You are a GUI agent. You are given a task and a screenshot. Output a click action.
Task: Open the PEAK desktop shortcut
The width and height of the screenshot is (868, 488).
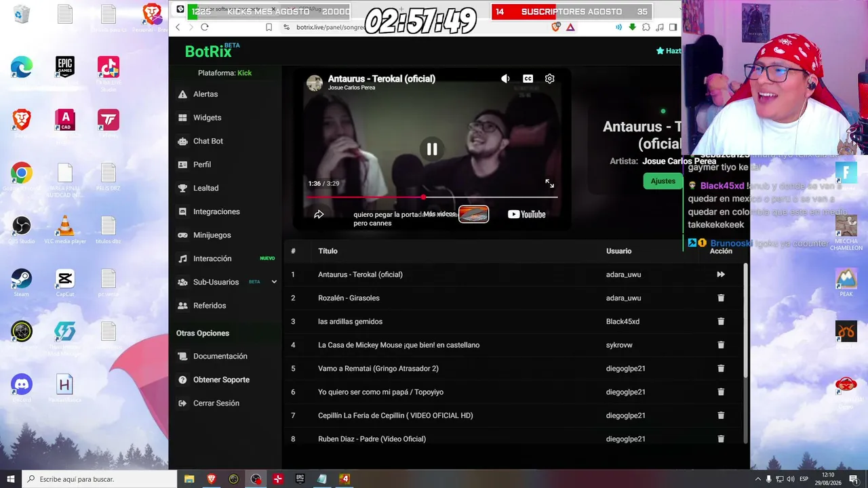pos(846,282)
